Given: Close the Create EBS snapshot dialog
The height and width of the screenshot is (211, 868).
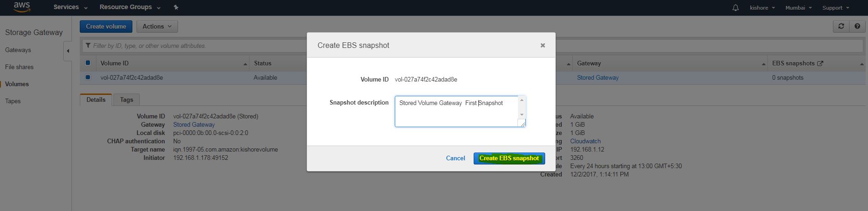Looking at the screenshot, I should click(x=542, y=45).
